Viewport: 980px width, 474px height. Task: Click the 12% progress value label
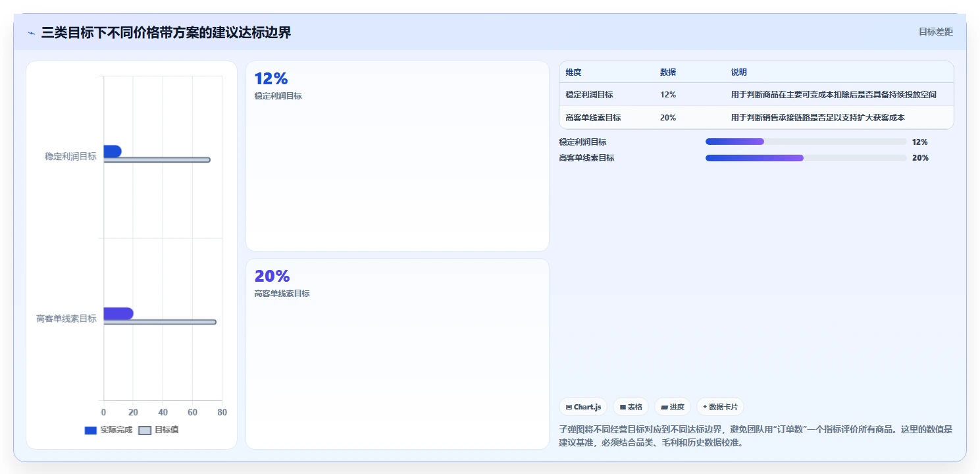point(919,142)
